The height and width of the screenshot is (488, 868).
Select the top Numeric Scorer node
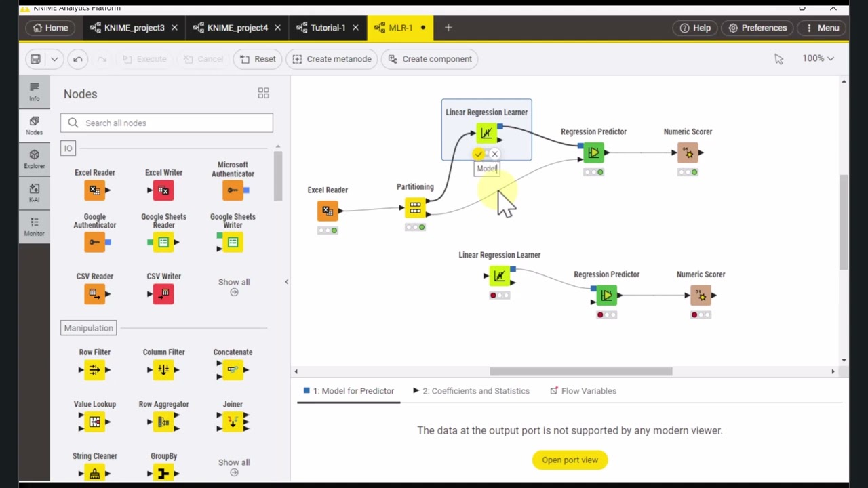(688, 153)
